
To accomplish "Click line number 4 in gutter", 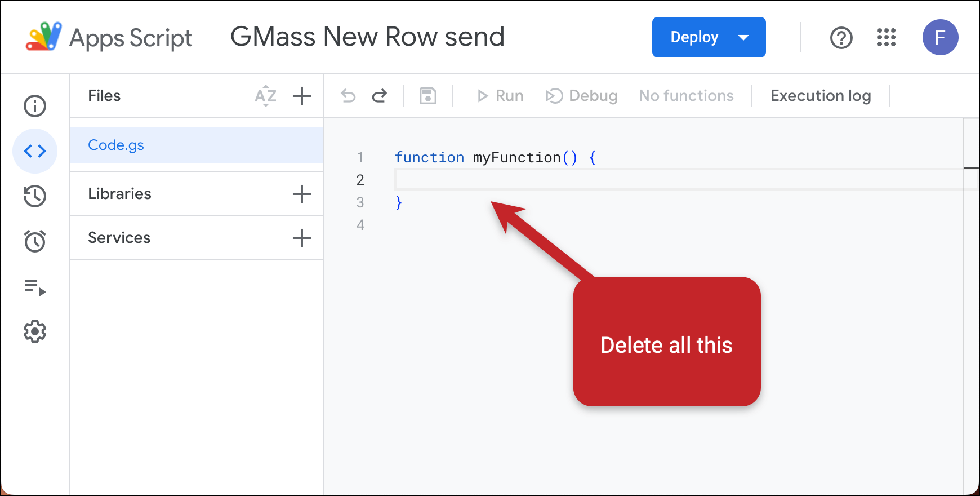I will [x=360, y=225].
